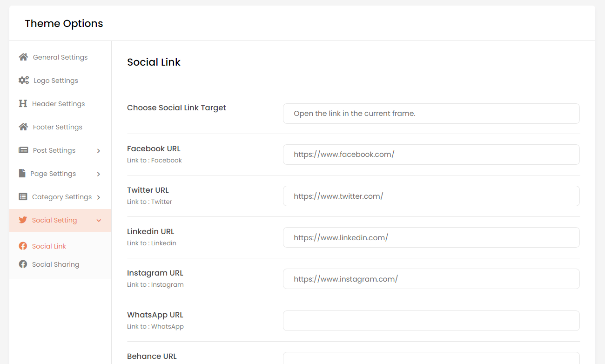This screenshot has height=364, width=605.
Task: Expand Post Settings submenu chevron
Action: pos(99,151)
